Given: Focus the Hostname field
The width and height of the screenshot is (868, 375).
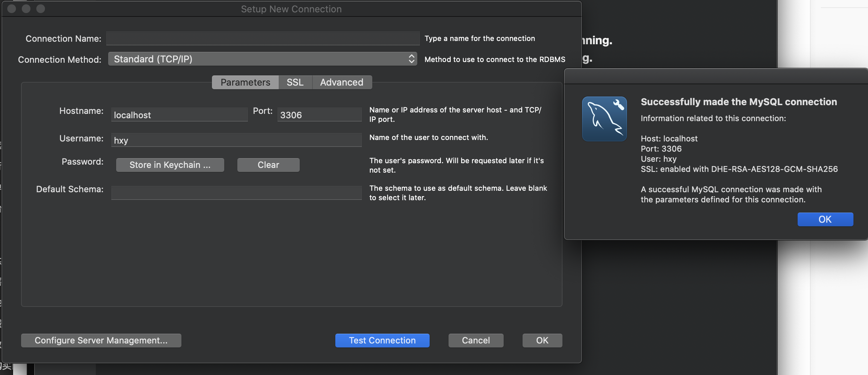Looking at the screenshot, I should pos(179,115).
